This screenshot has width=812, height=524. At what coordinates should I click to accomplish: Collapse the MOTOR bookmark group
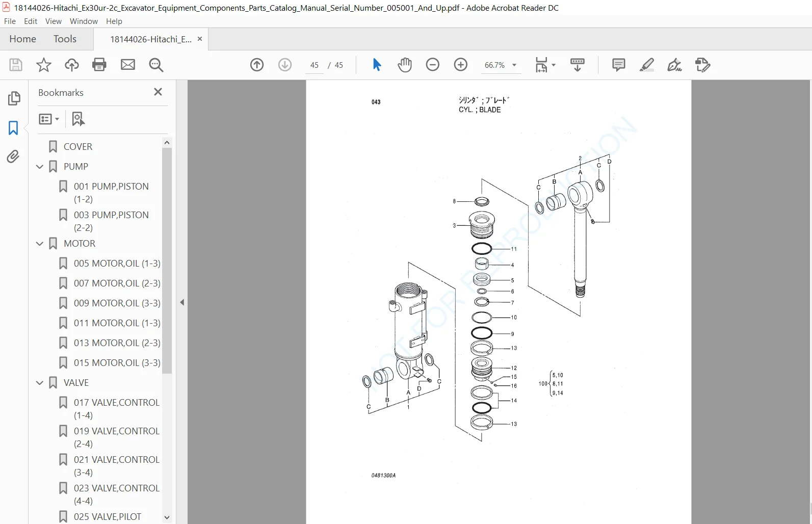pos(40,244)
